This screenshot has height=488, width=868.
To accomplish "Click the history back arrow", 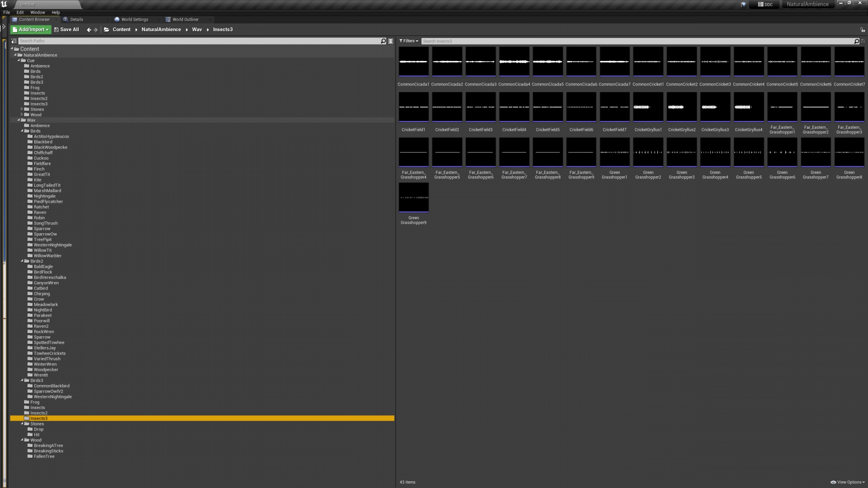I will (89, 30).
